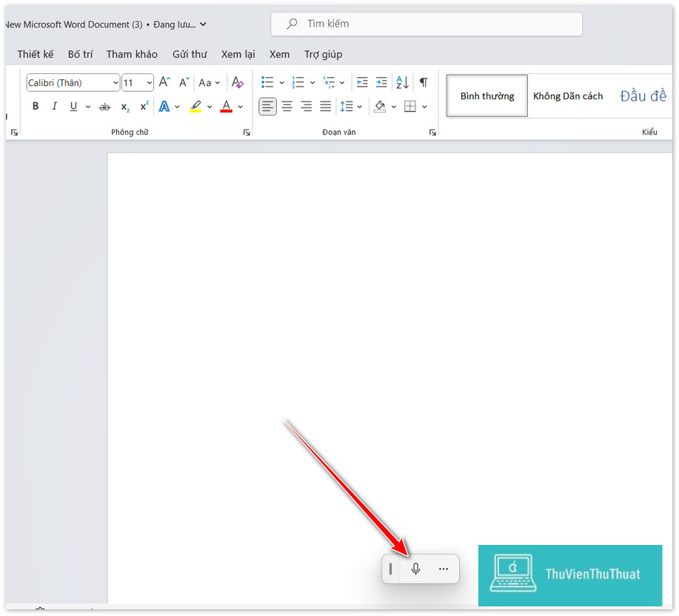679x616 pixels.
Task: Expand multilevel list dropdown arrow
Action: point(342,82)
